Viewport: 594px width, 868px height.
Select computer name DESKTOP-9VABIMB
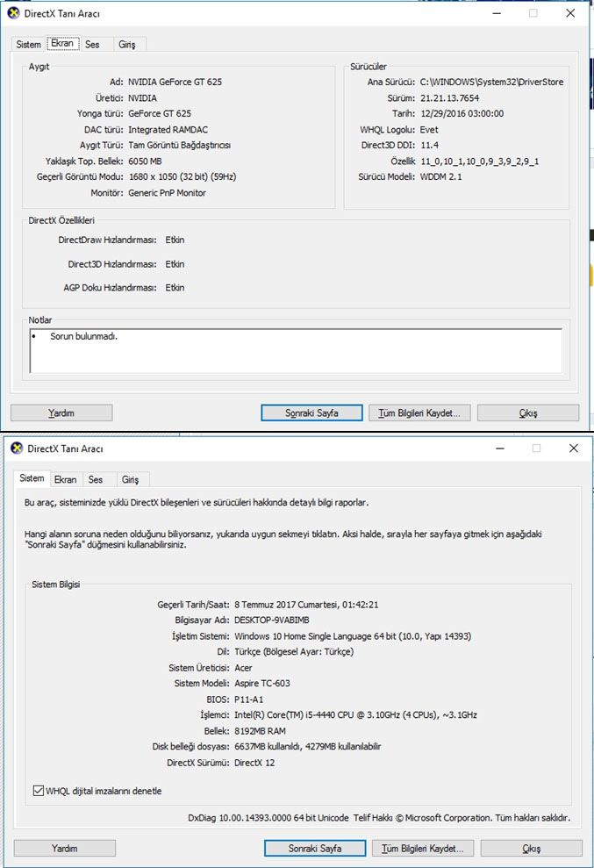click(272, 620)
